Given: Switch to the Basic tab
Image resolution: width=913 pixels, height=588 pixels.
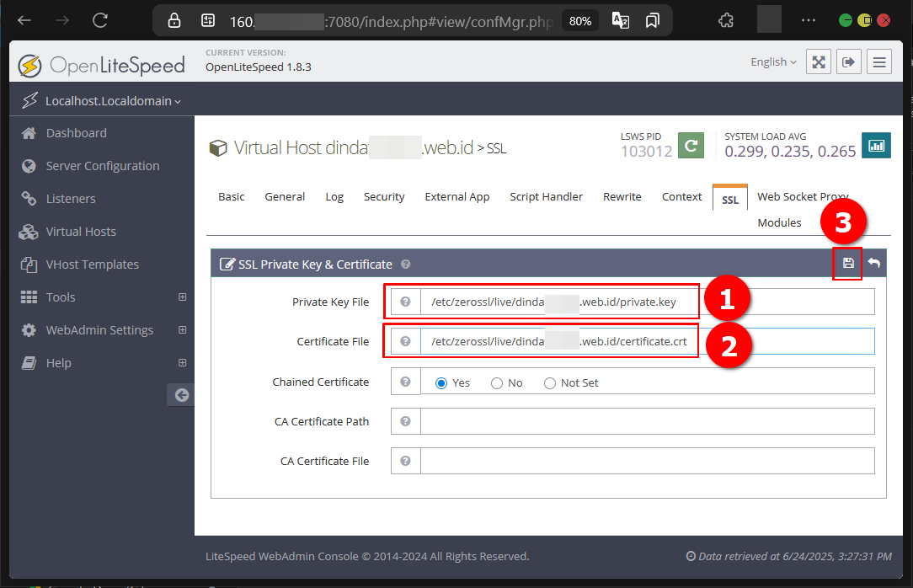Looking at the screenshot, I should point(231,197).
